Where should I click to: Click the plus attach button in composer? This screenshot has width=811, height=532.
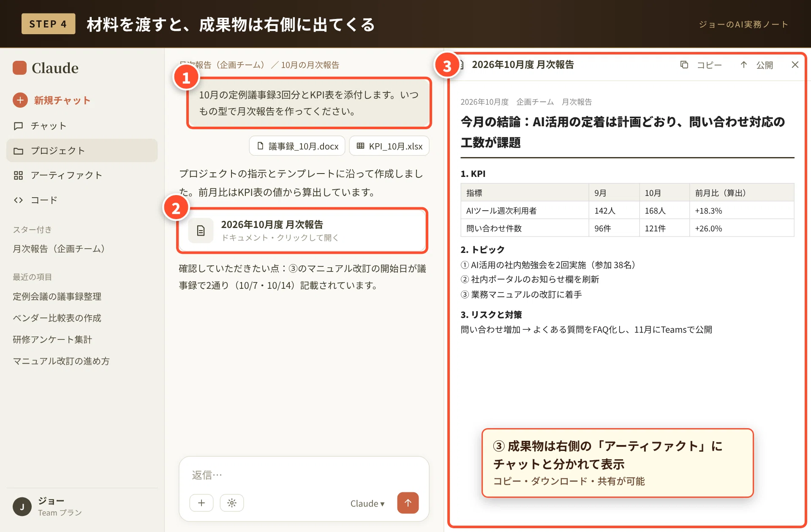201,503
